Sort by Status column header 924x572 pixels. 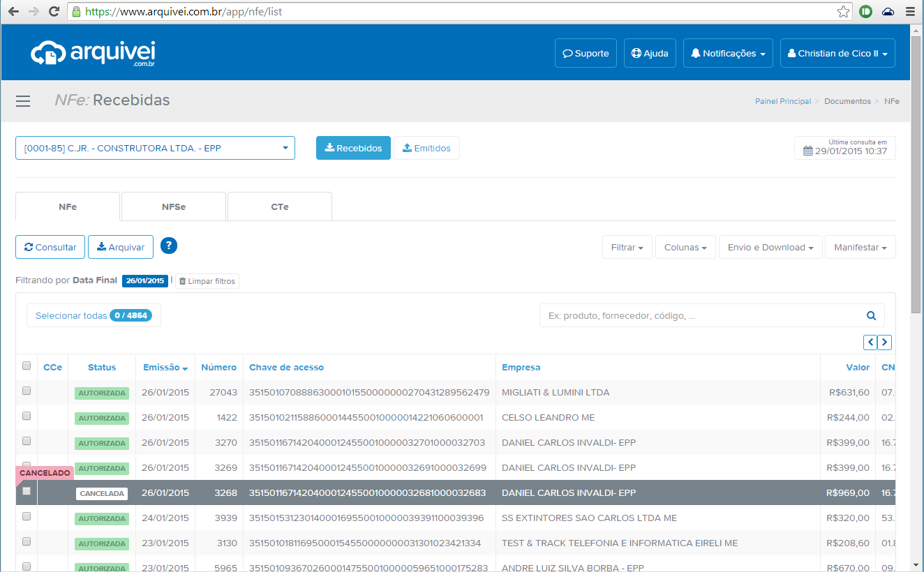pyautogui.click(x=102, y=367)
